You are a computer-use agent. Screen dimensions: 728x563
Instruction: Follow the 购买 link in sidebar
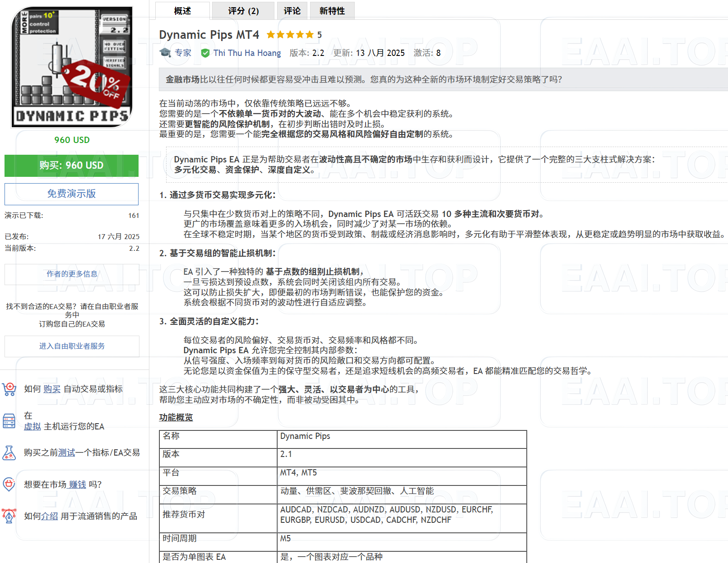52,389
